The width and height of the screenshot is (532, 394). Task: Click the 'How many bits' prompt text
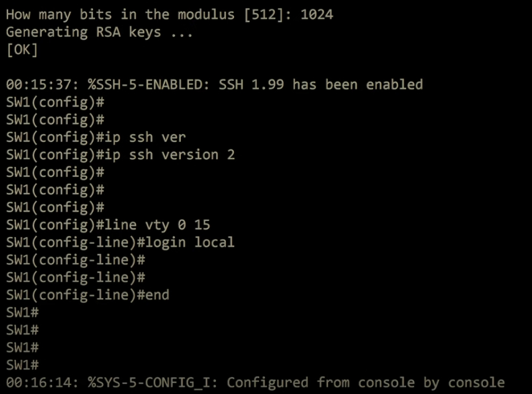(x=58, y=14)
